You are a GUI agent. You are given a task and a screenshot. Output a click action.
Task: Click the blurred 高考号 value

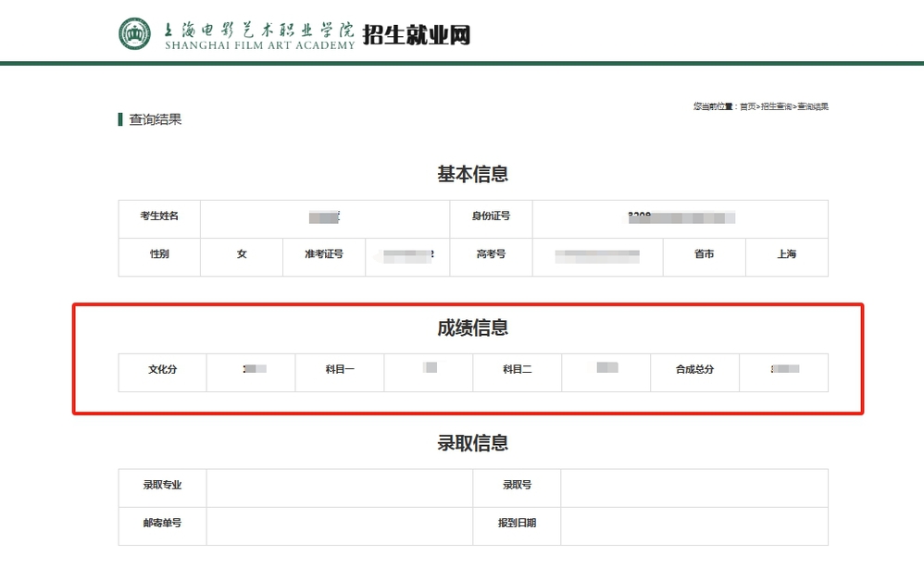pos(597,254)
